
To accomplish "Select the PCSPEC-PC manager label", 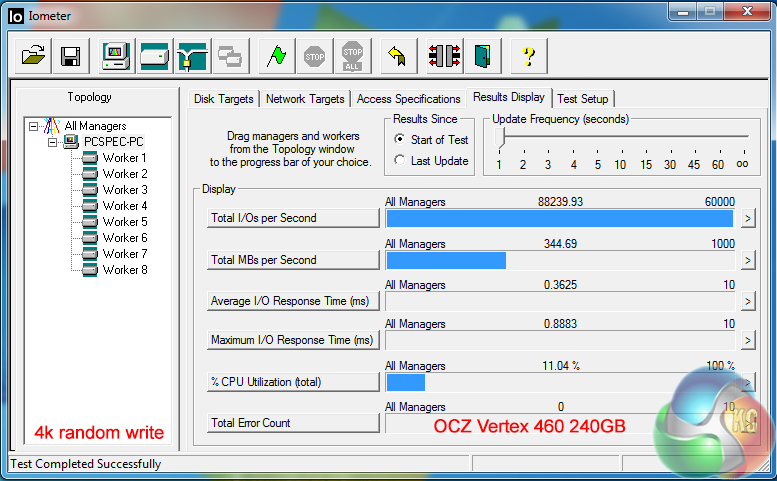I will (113, 142).
